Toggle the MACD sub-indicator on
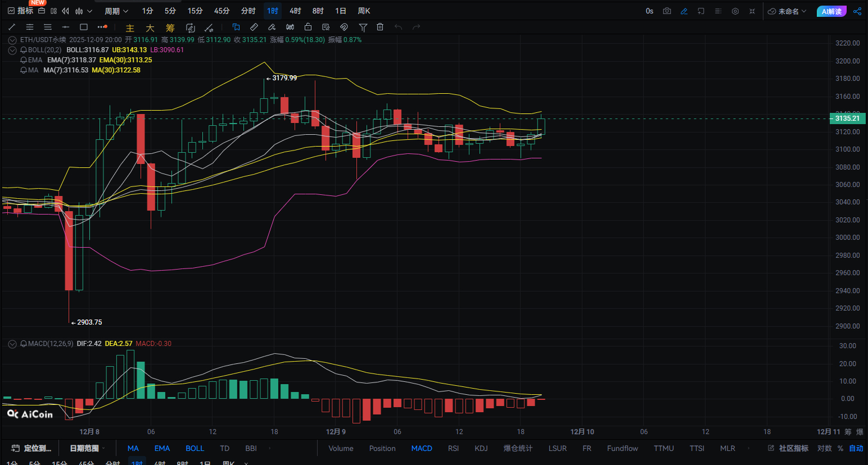Image resolution: width=868 pixels, height=465 pixels. [422, 448]
